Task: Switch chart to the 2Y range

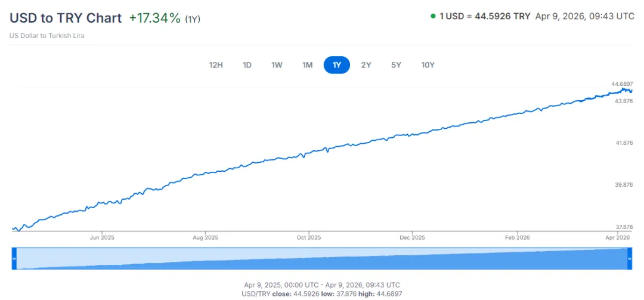Action: click(366, 65)
